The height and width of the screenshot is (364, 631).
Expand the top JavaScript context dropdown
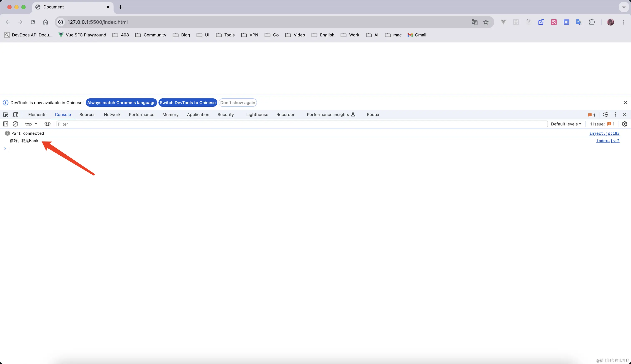31,124
